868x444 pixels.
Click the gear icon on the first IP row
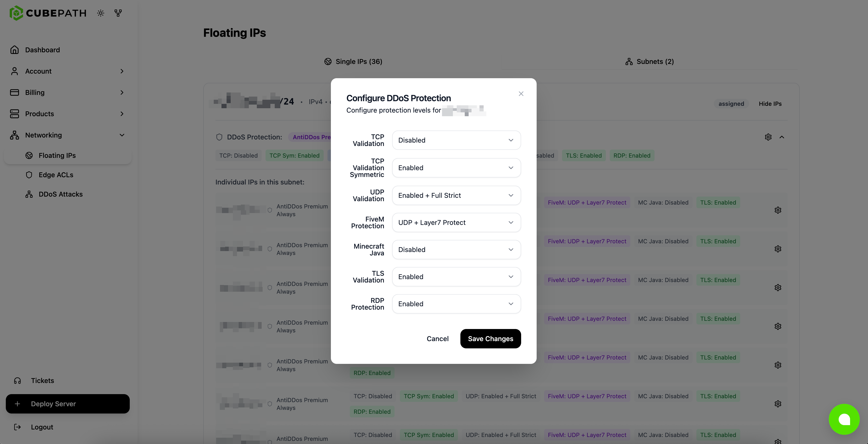tap(778, 210)
